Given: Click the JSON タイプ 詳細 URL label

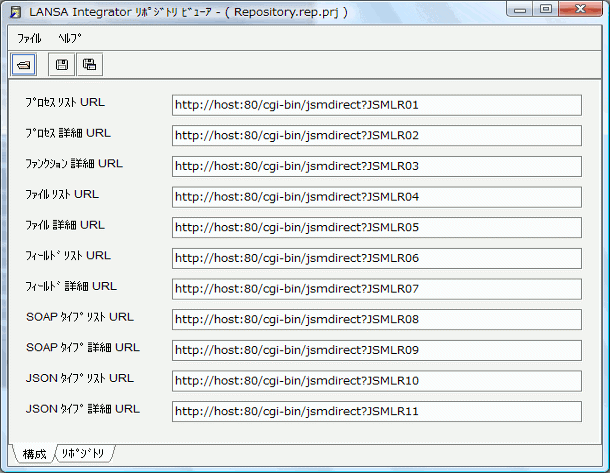Looking at the screenshot, I should click(83, 409).
